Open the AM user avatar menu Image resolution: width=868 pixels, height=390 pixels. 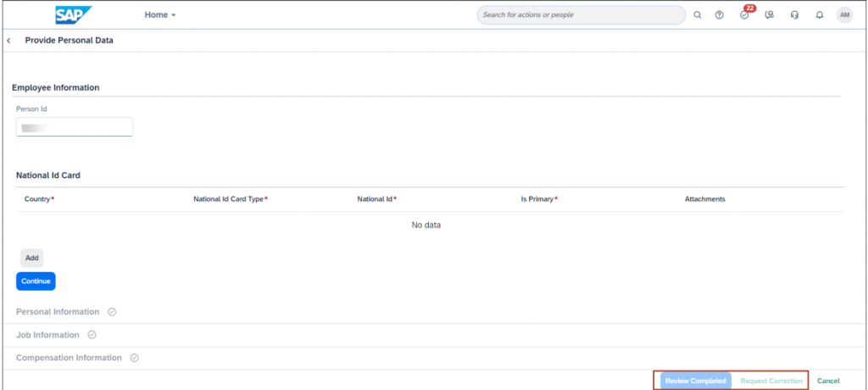tap(844, 15)
